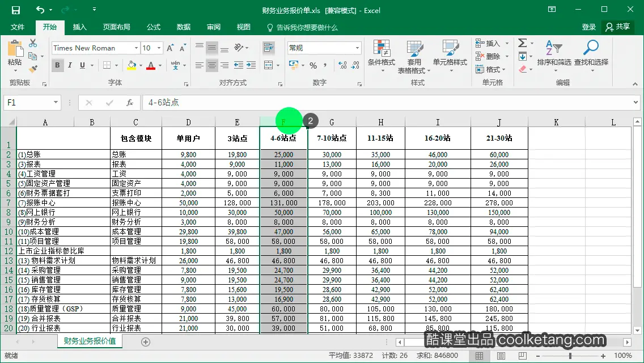Toggle Center horizontal alignment
Image resolution: width=644 pixels, height=363 pixels.
click(212, 65)
